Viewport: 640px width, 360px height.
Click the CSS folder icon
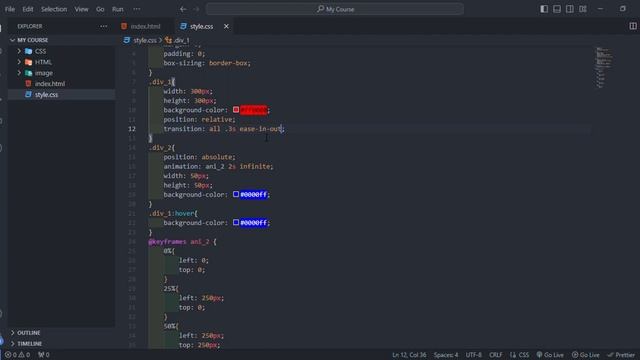pos(28,51)
